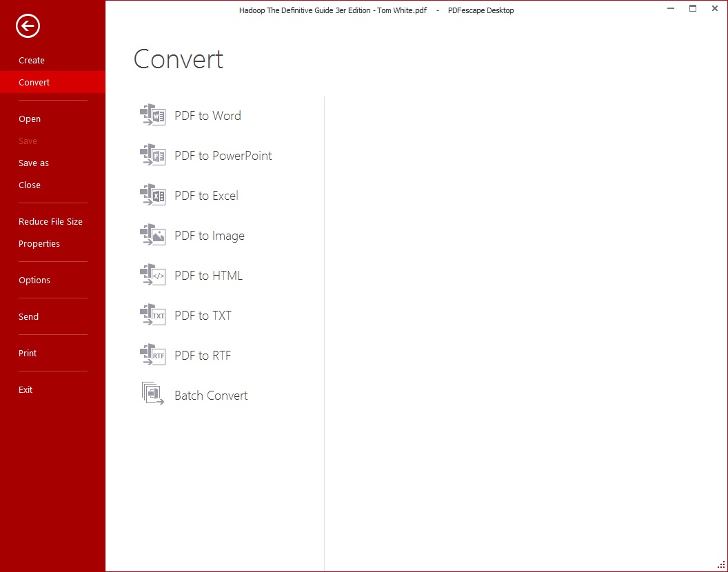Close the document via Close entry
The height and width of the screenshot is (572, 728).
pyautogui.click(x=52, y=185)
